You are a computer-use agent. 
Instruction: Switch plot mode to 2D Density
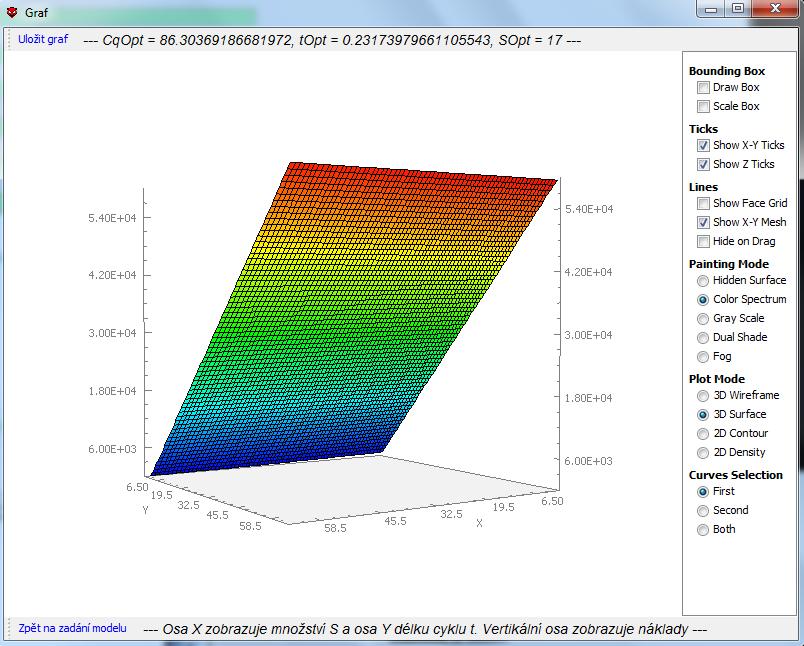pyautogui.click(x=703, y=453)
